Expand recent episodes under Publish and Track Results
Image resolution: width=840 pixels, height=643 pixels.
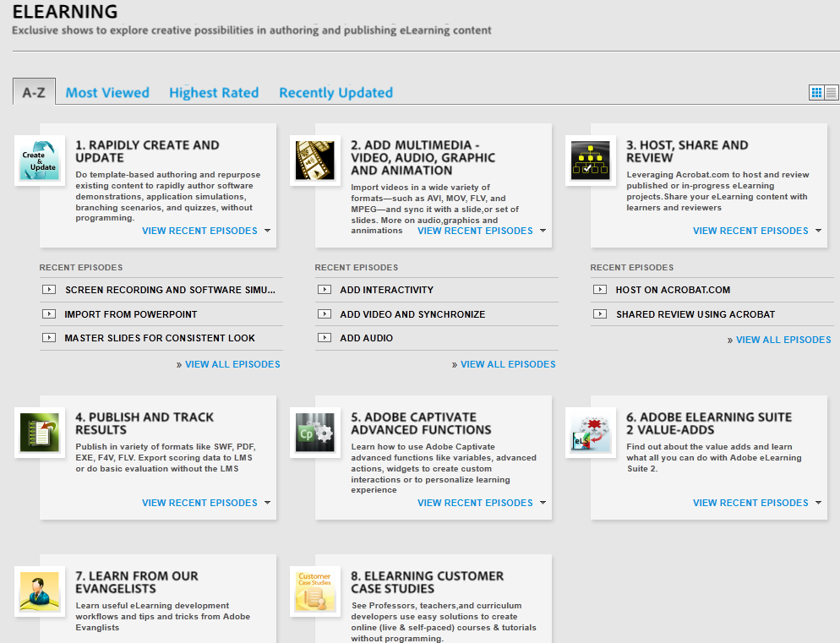click(x=206, y=503)
